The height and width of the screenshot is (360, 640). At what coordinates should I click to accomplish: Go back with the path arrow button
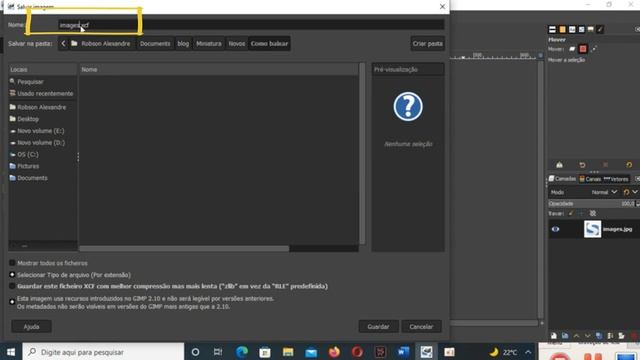(63, 43)
